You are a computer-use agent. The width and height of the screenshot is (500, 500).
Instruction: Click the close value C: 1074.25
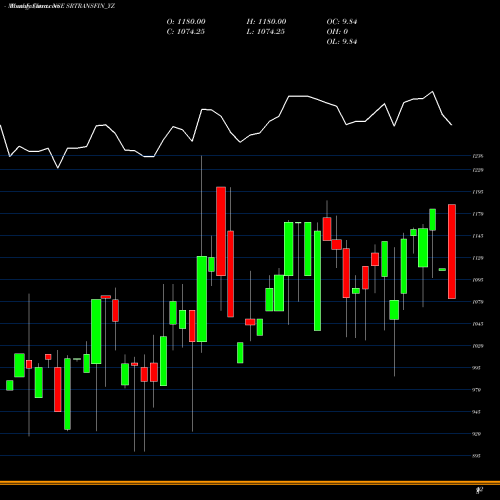[x=186, y=32]
